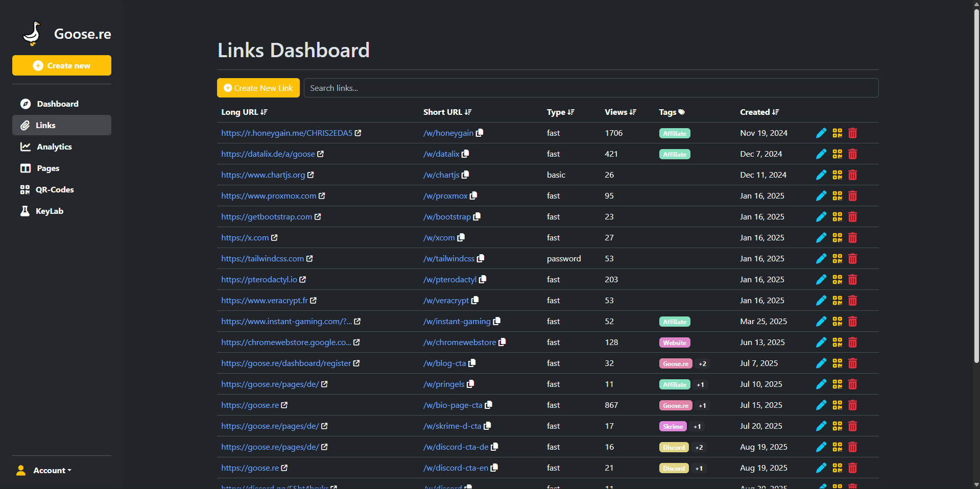
Task: Open external icon next to honeygain long URL
Action: (358, 133)
